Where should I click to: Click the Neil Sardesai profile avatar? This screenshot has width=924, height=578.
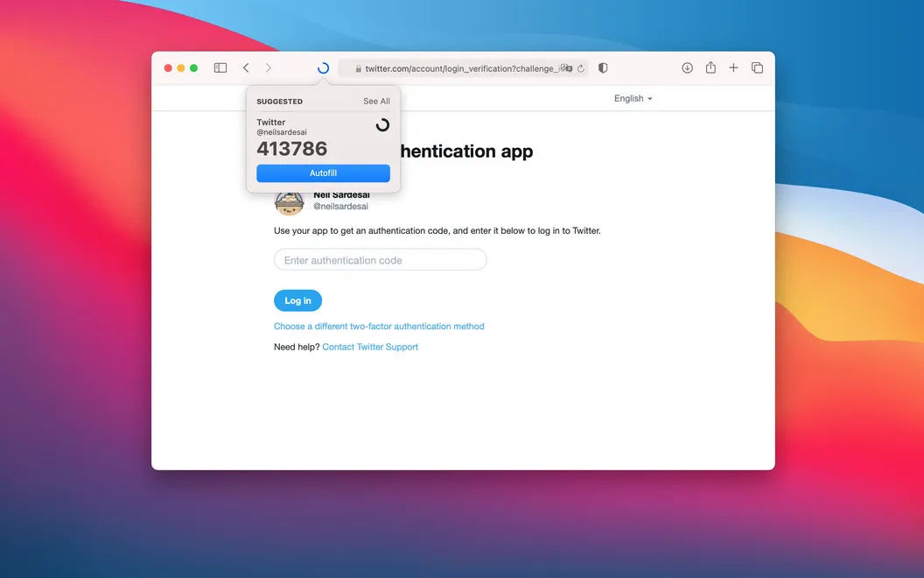(290, 203)
